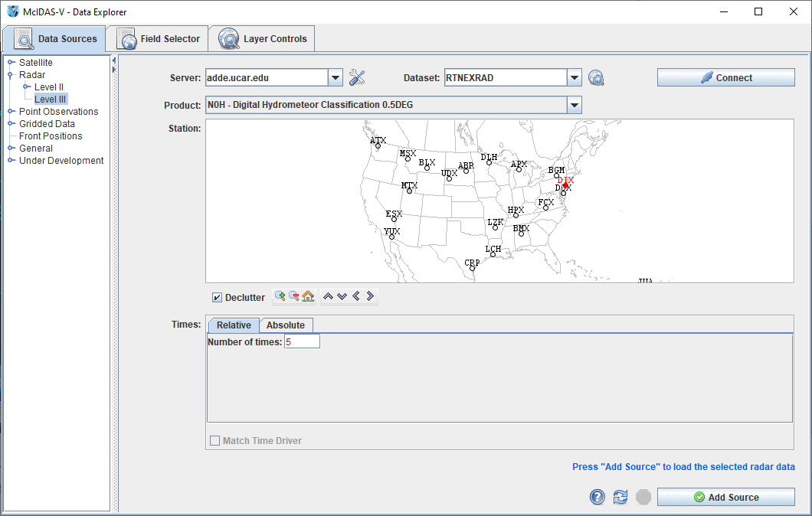Collapse the chooser tree panel arrow
812x516 pixels.
click(114, 60)
